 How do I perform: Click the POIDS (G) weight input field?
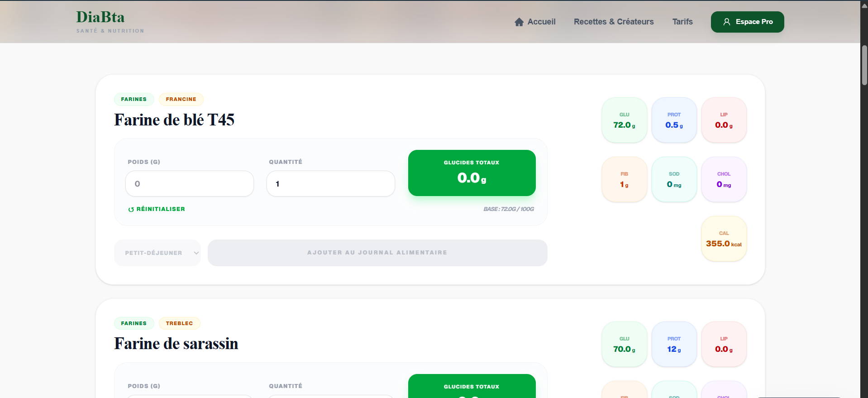click(189, 183)
